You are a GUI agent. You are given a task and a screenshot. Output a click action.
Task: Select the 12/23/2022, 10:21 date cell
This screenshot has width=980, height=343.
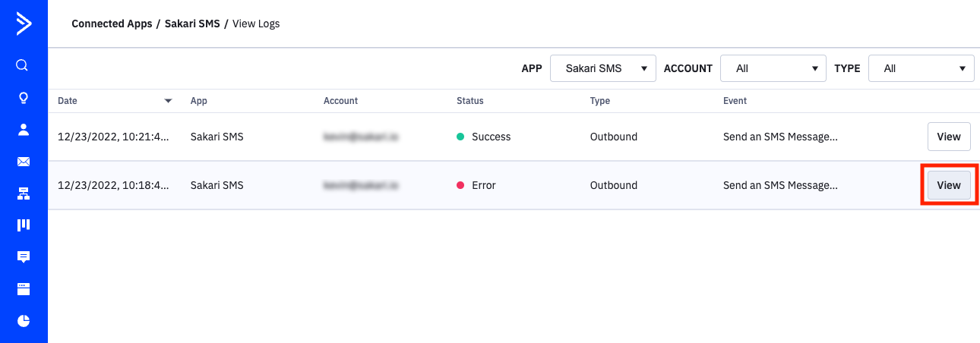[x=114, y=137]
